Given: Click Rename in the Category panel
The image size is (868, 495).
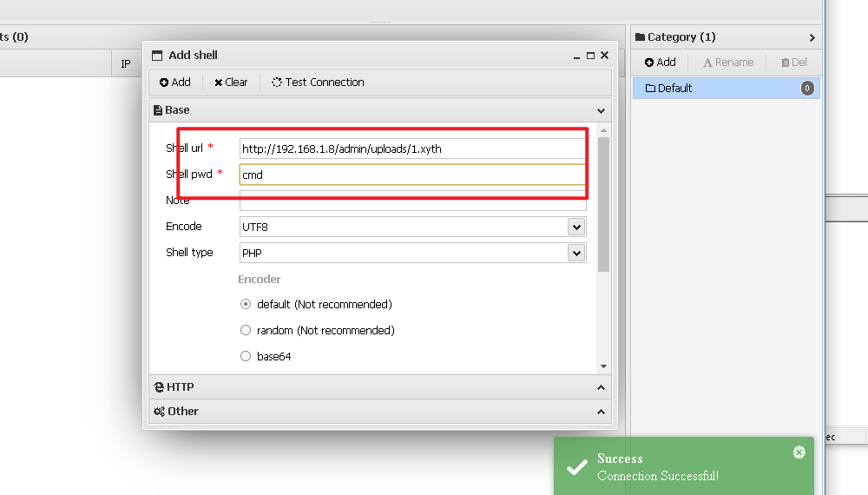Looking at the screenshot, I should 727,63.
